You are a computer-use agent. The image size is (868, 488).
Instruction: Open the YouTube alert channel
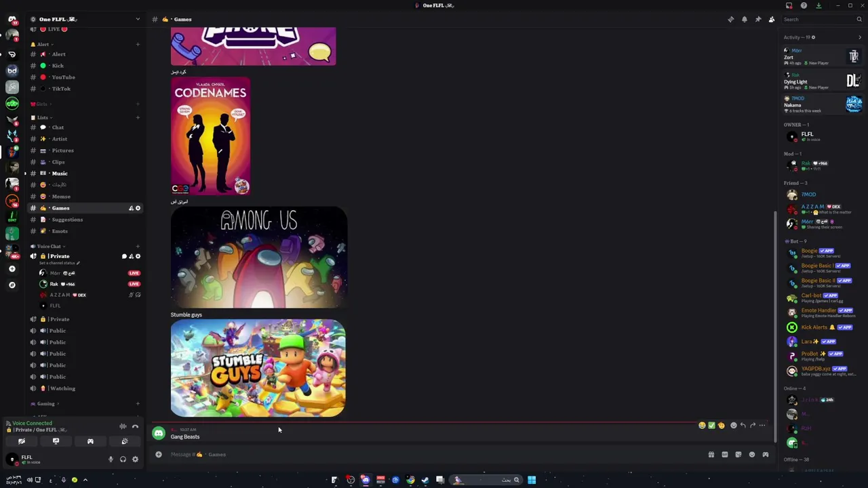[x=85, y=77]
